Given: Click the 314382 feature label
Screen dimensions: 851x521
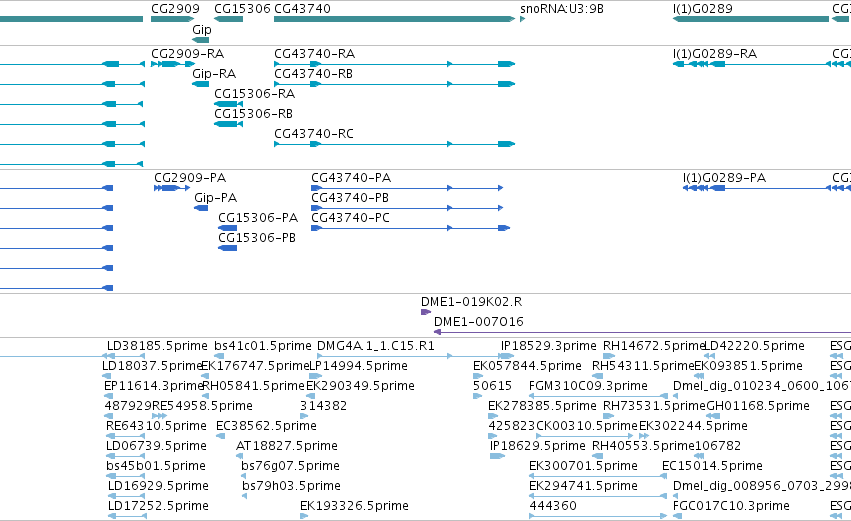Looking at the screenshot, I should [323, 406].
